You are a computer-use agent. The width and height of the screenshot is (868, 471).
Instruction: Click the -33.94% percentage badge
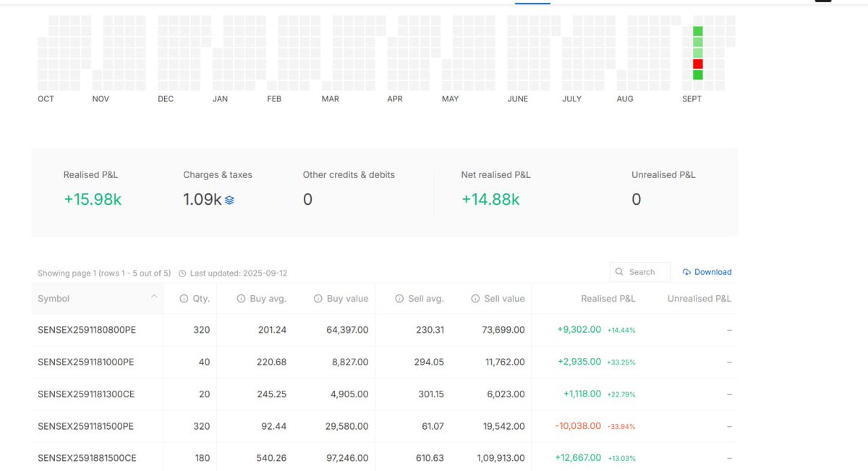[621, 427]
